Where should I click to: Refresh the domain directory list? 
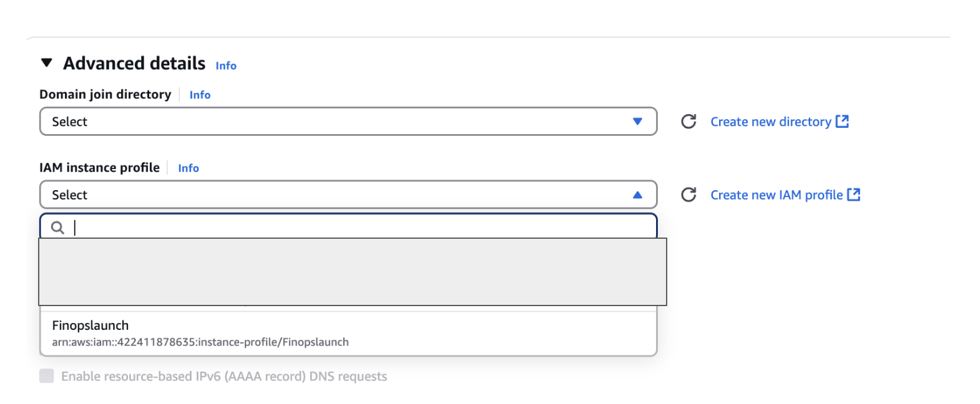tap(688, 122)
